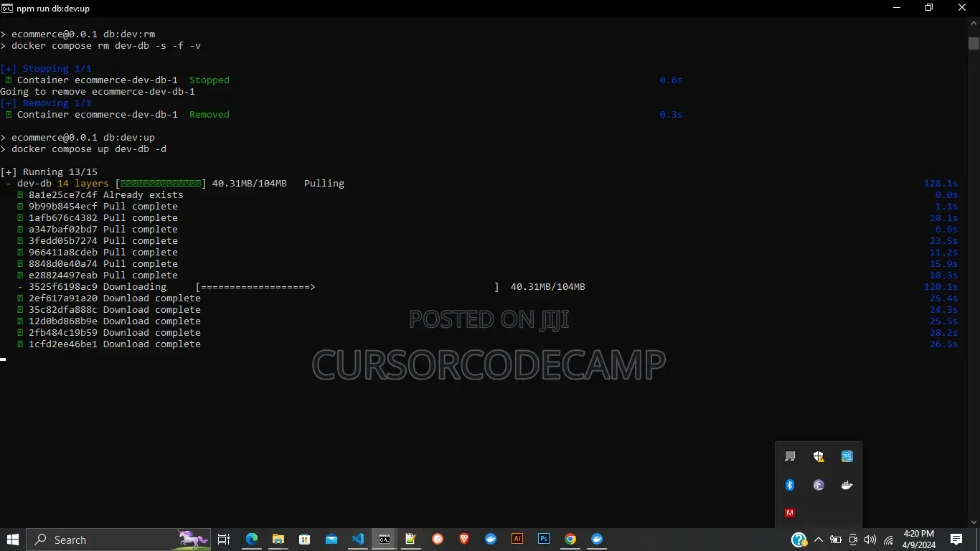Click layer hash a347baf02bd7
The image size is (980, 551).
63,230
